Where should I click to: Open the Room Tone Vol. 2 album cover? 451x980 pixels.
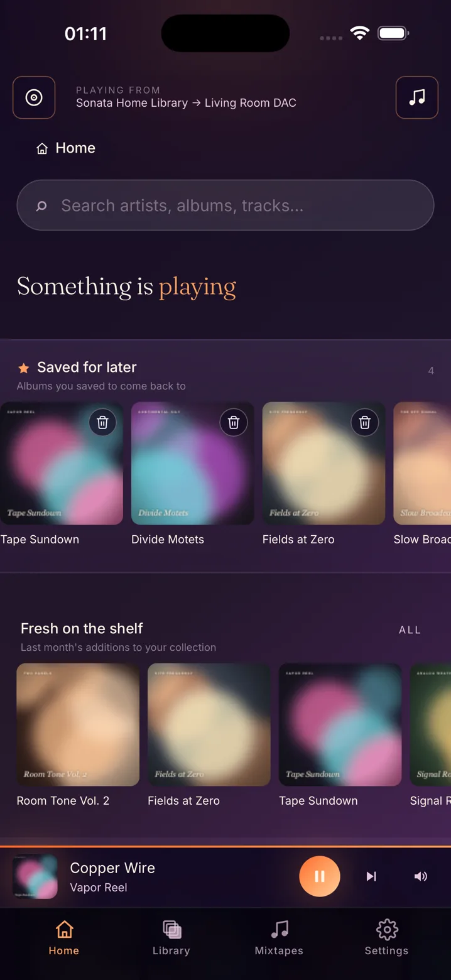(78, 724)
